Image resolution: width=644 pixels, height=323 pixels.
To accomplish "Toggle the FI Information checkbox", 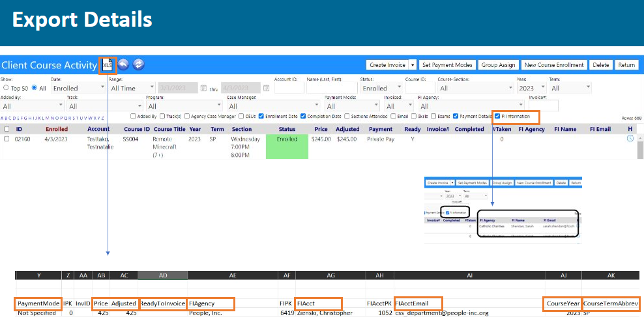I will tap(497, 116).
